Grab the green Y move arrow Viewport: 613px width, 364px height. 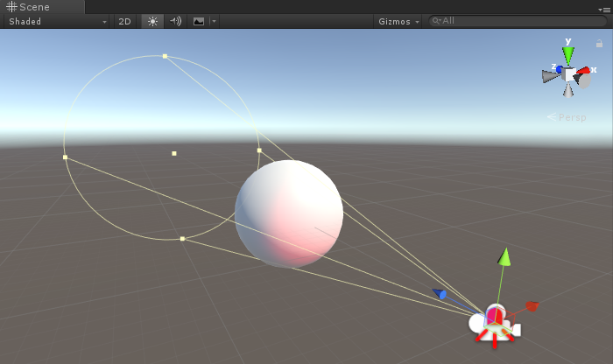[505, 256]
